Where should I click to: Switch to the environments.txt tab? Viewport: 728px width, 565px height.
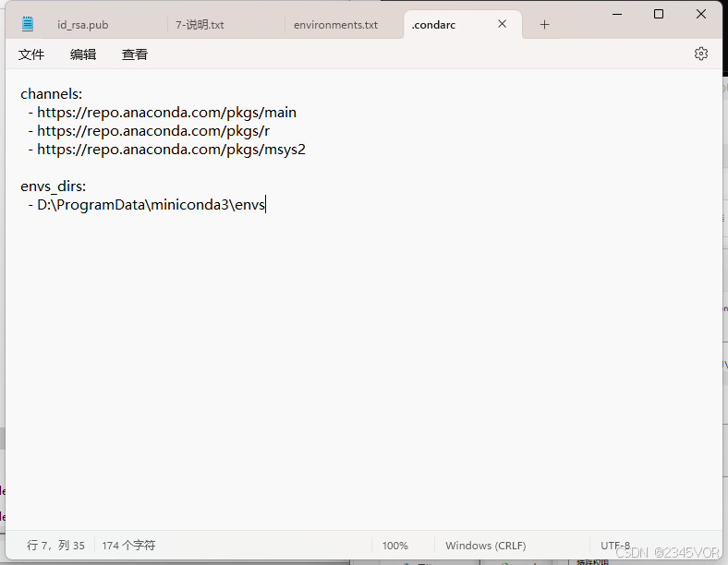click(x=335, y=25)
